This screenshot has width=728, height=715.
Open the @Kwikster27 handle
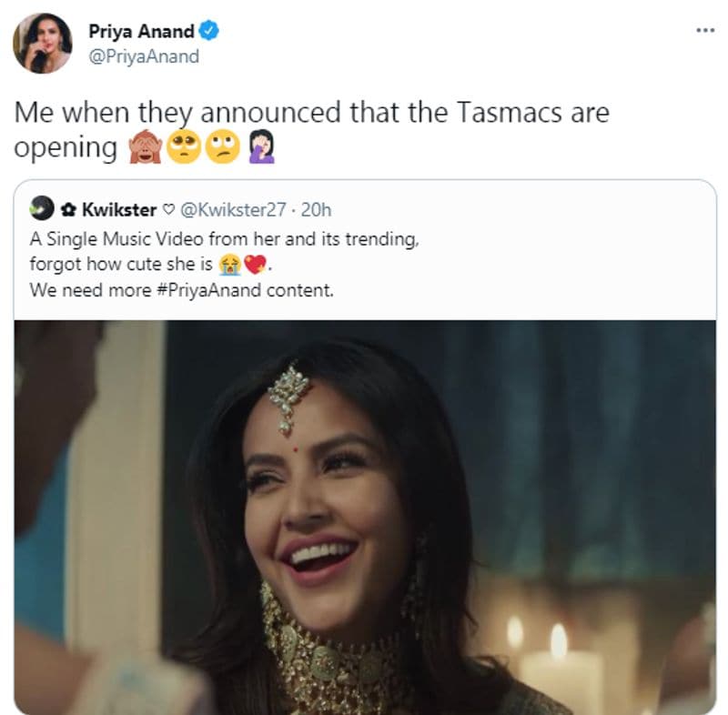click(233, 210)
